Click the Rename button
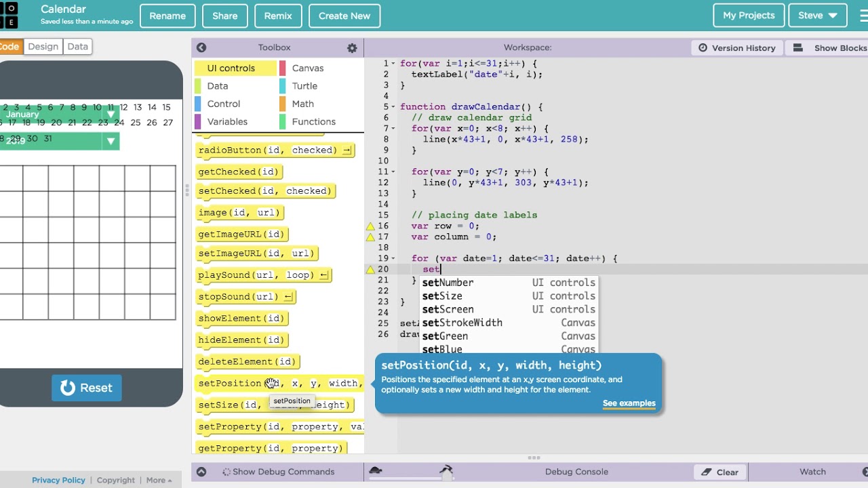 167,16
